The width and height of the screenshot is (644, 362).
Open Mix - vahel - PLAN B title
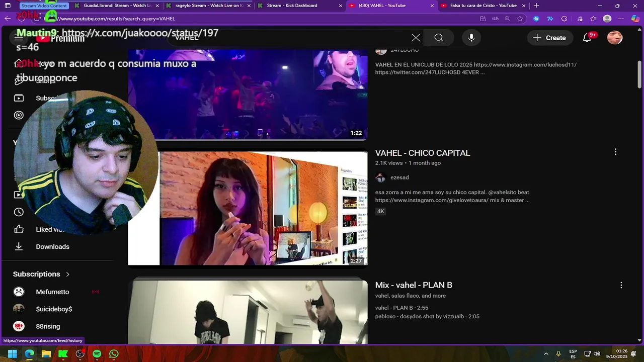(x=414, y=285)
